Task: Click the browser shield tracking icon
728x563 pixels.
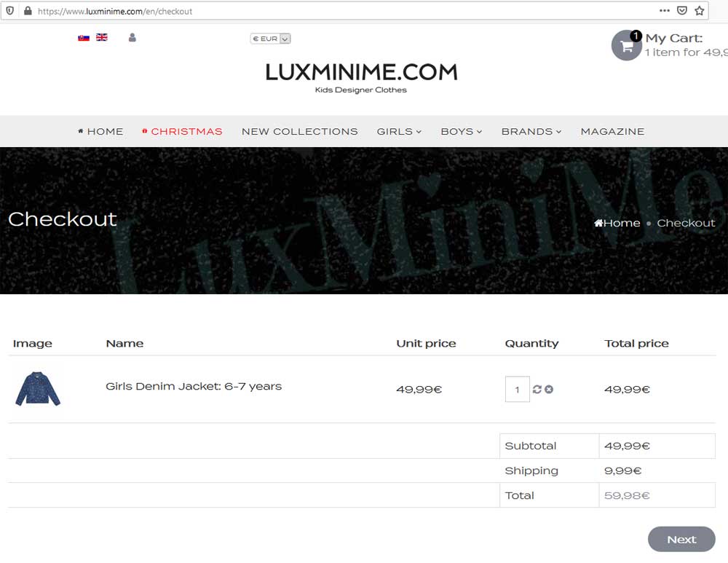Action: 9,11
